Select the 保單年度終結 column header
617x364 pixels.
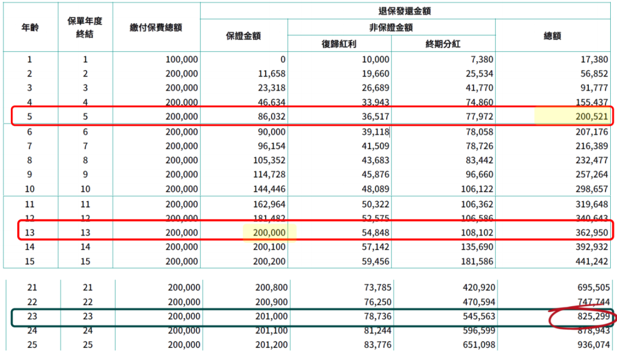(85, 27)
